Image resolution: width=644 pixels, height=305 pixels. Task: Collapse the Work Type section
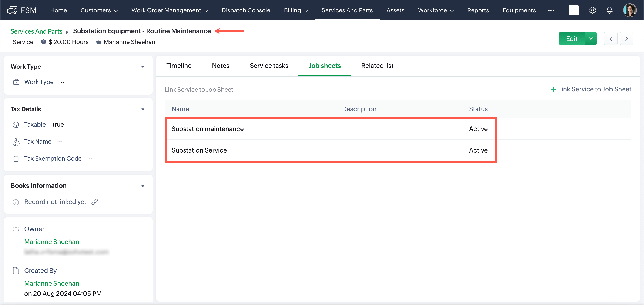pyautogui.click(x=143, y=67)
